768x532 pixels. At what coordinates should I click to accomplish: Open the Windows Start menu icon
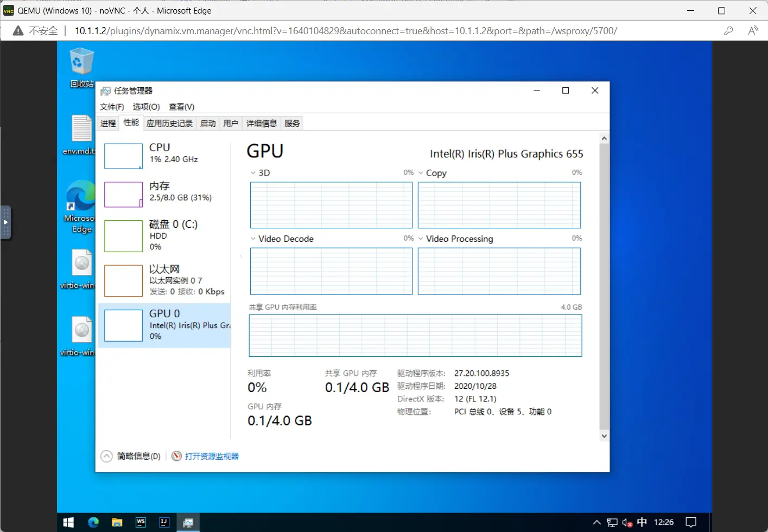(68, 522)
